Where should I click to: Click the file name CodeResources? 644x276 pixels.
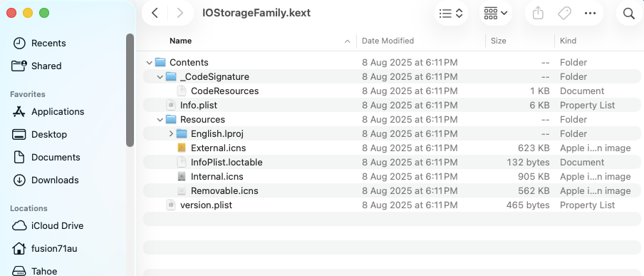click(224, 91)
